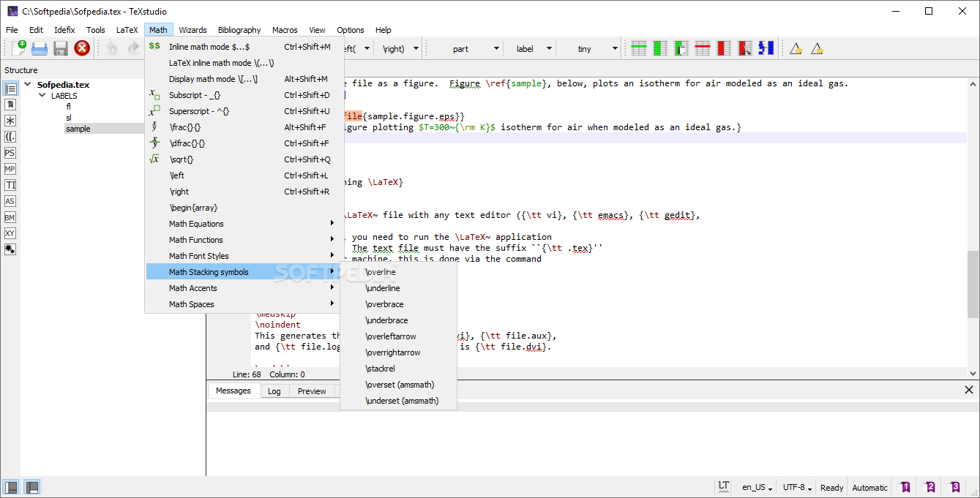Open the TI TikZ panel in the sidebar

click(10, 185)
